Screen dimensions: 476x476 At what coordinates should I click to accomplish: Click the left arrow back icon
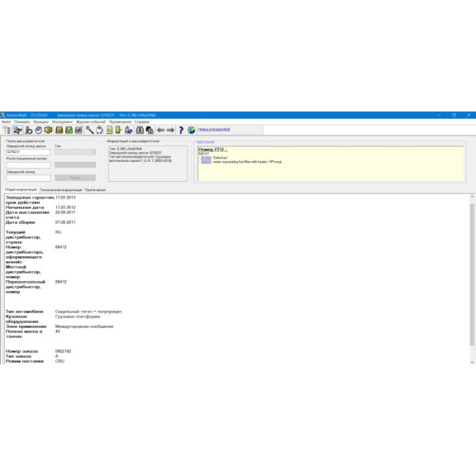[160, 130]
